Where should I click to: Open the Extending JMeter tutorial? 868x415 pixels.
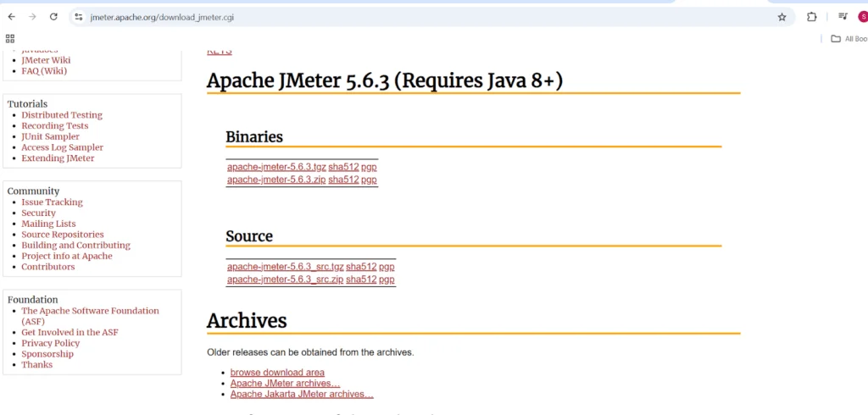point(58,158)
